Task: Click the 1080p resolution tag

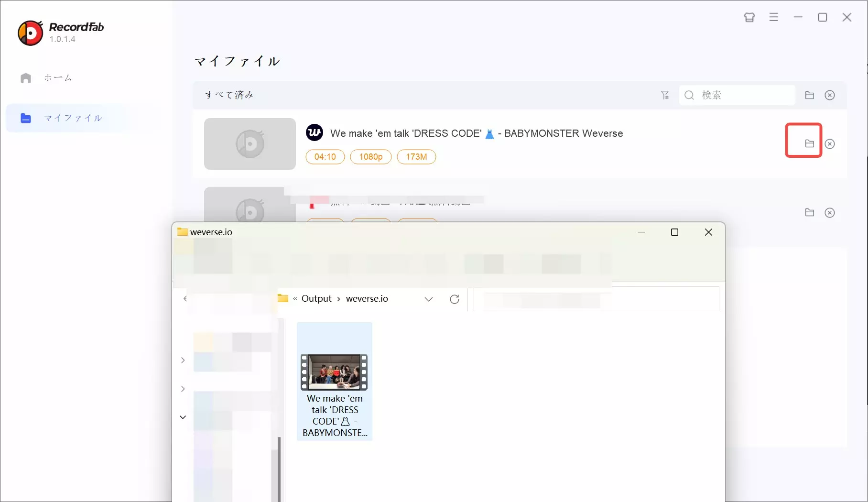Action: click(x=371, y=157)
